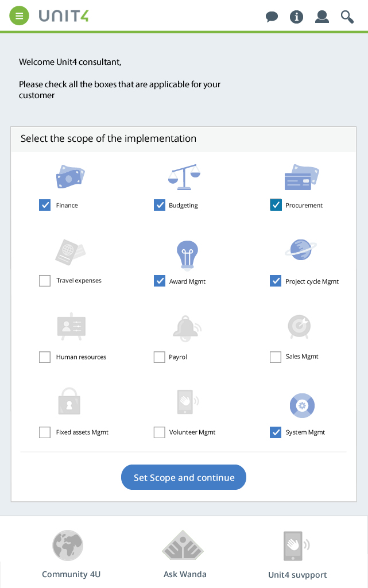Enable the Travel expenses checkbox
Screen dimensions: 368x588
pos(45,280)
